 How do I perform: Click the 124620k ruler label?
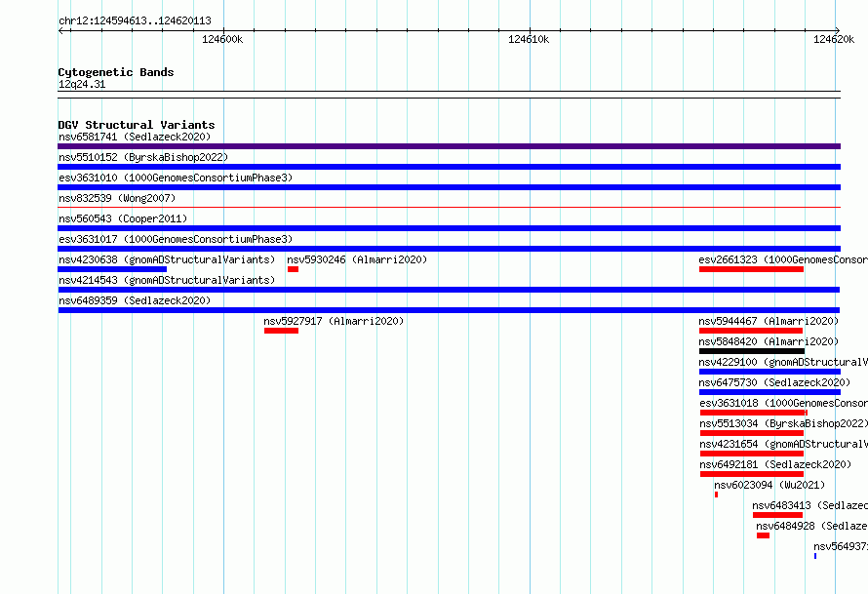pyautogui.click(x=834, y=39)
